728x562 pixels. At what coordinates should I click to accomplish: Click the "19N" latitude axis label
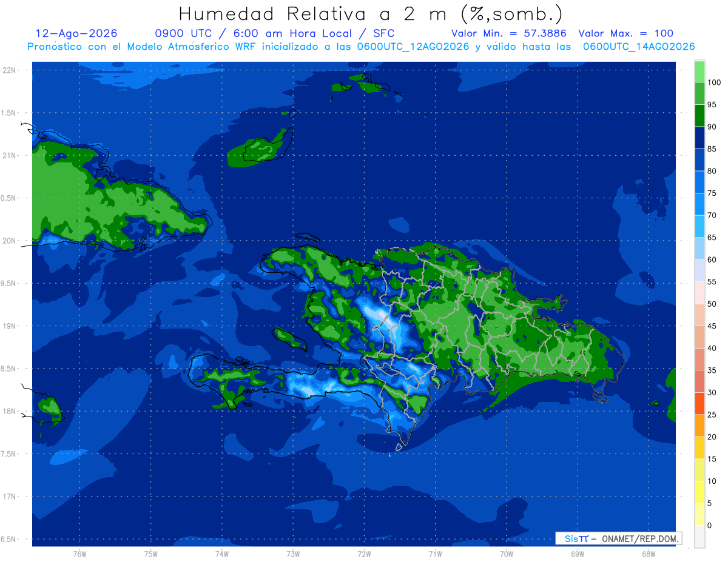9,326
